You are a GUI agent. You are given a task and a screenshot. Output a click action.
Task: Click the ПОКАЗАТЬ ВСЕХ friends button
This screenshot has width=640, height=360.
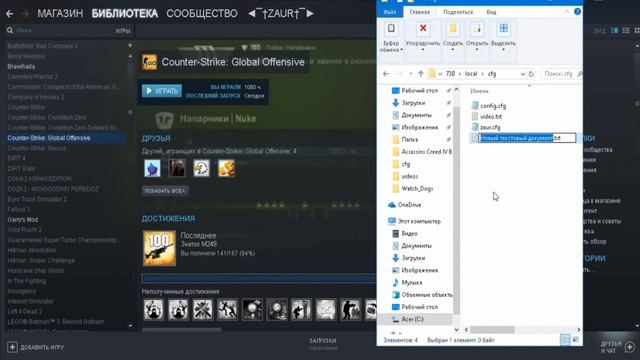(164, 191)
